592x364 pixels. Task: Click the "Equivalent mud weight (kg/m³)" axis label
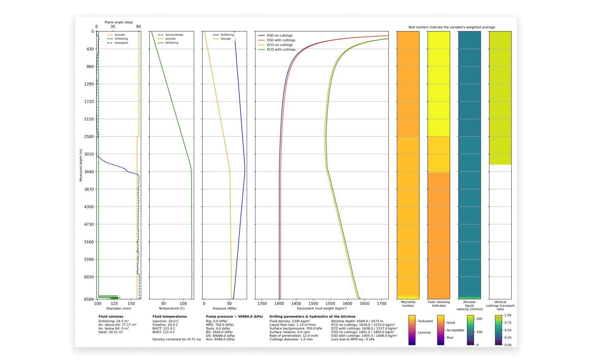[x=321, y=308]
